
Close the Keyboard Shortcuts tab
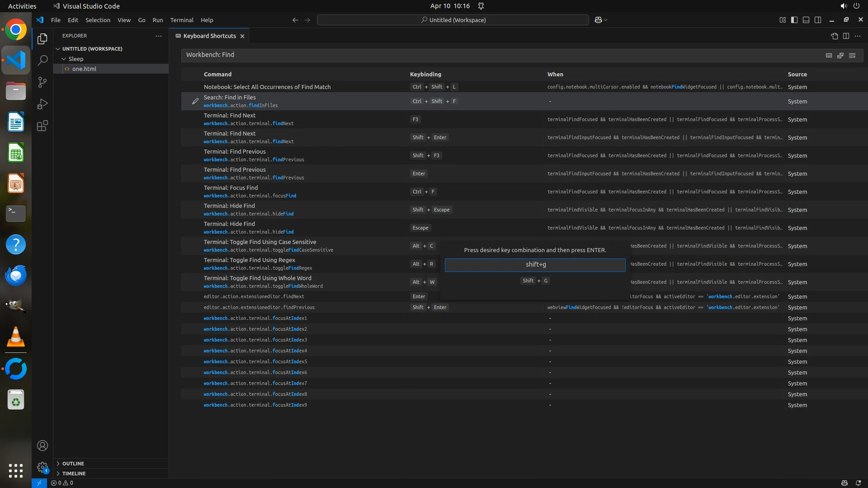242,36
